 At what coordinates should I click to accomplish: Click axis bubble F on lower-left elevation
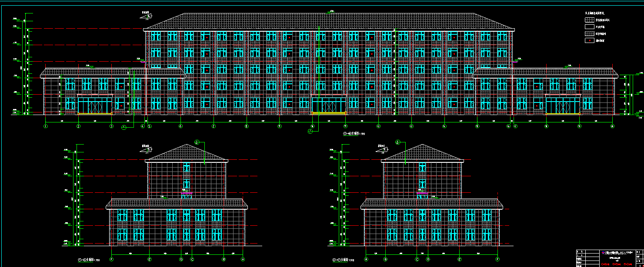tap(112, 259)
